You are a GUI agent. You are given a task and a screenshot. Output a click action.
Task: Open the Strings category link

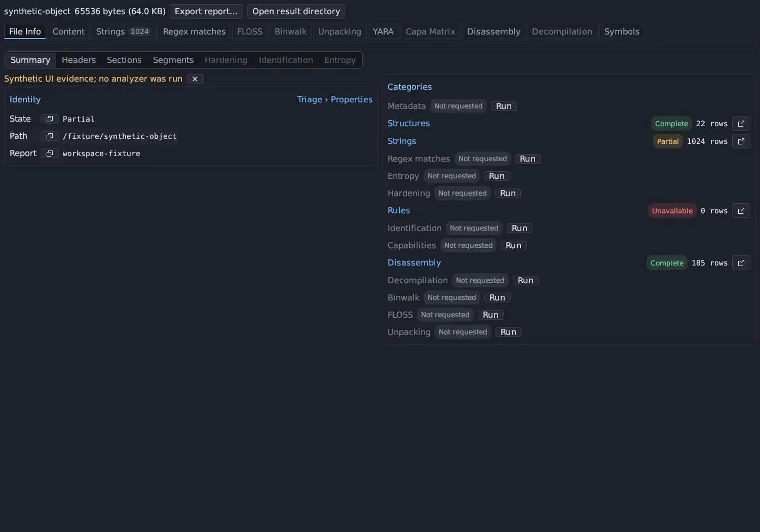coord(402,141)
